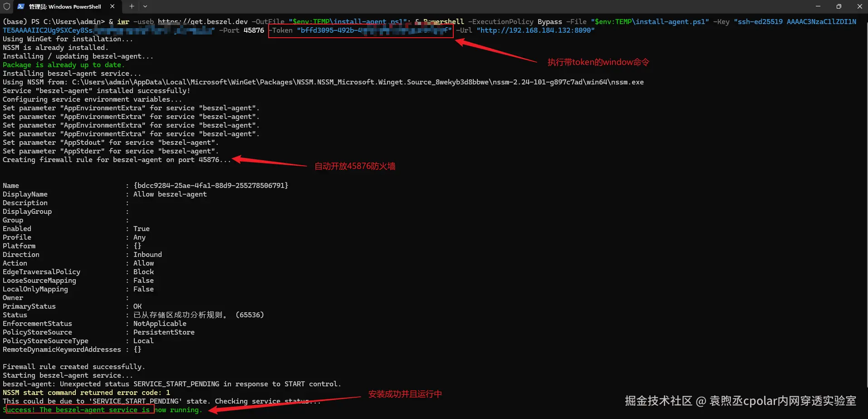This screenshot has height=419, width=868.
Task: Click the "Platform" property label
Action: tap(19, 246)
